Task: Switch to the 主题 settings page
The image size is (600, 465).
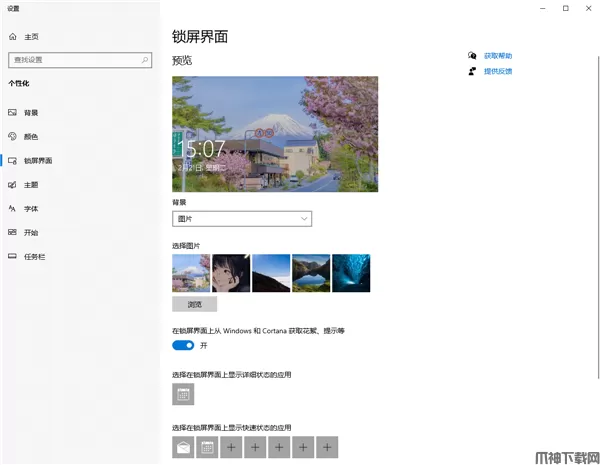Action: (30, 184)
